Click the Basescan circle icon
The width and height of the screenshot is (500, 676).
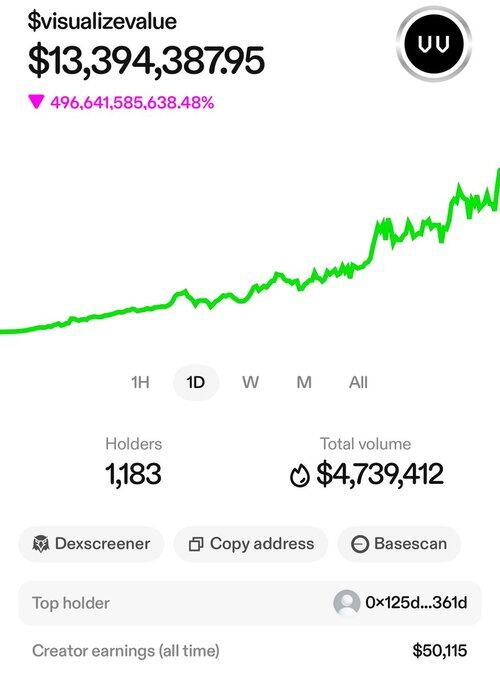pos(359,544)
